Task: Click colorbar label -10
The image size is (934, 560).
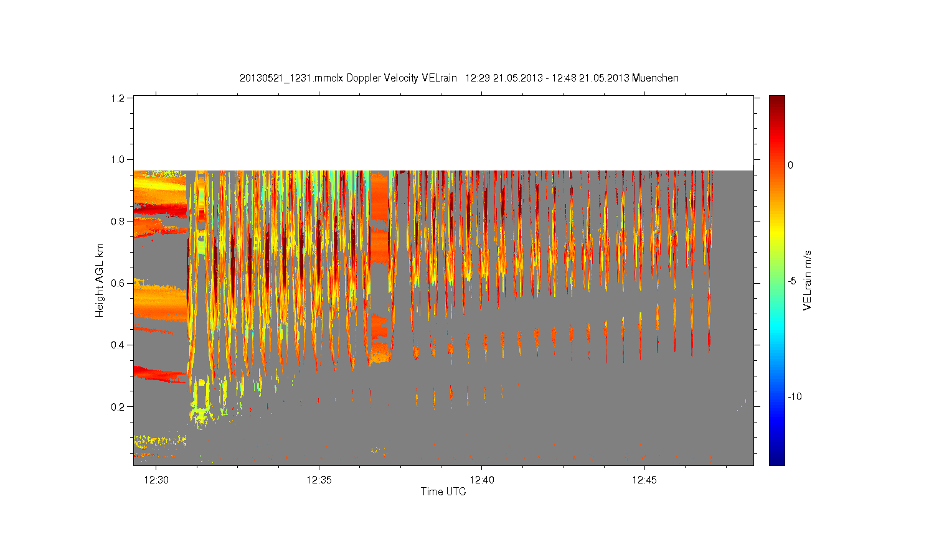Action: click(x=795, y=396)
